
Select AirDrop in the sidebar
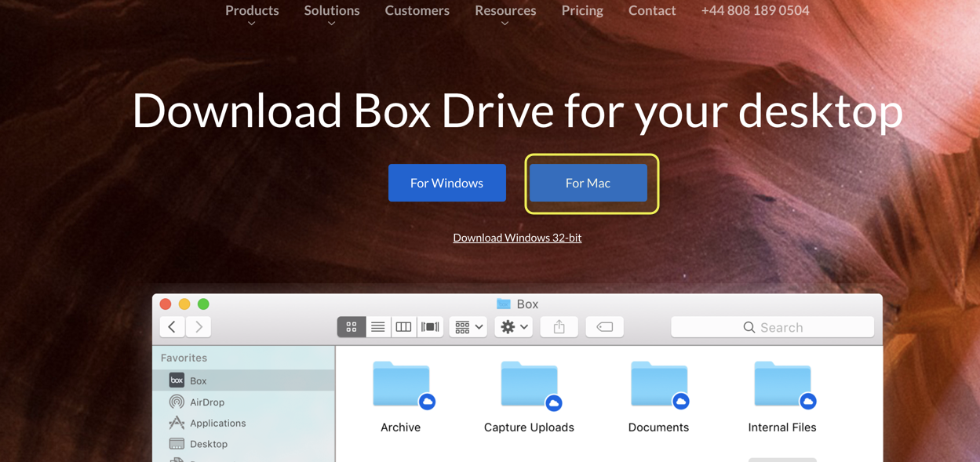pos(243,402)
